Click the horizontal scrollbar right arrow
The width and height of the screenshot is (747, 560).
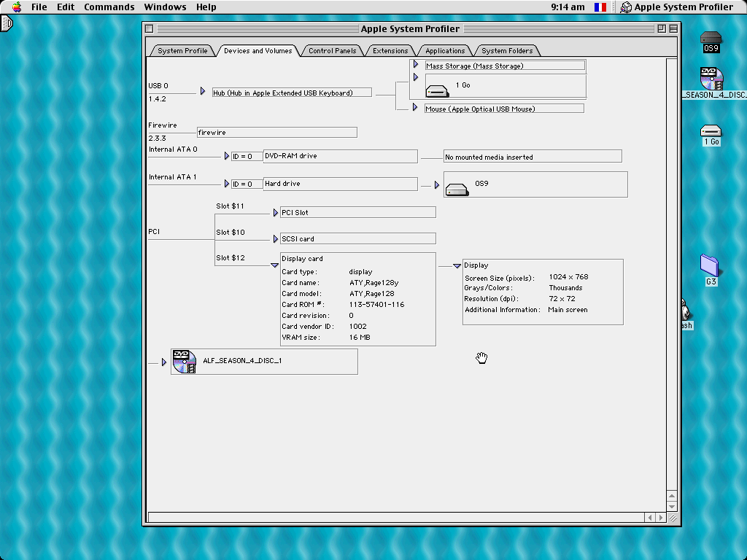click(x=660, y=517)
